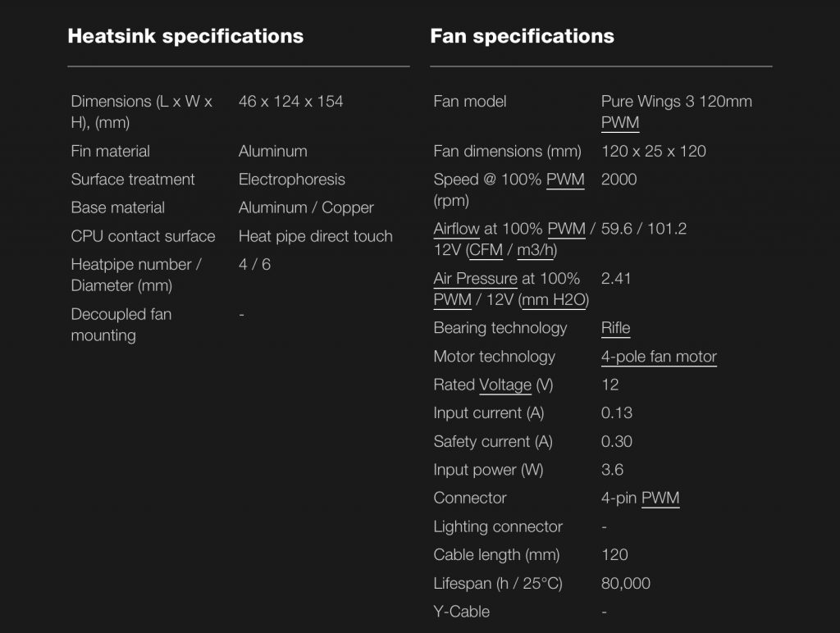The image size is (840, 633).
Task: Click the Electrophoresis surface treatment value
Action: [x=292, y=180]
